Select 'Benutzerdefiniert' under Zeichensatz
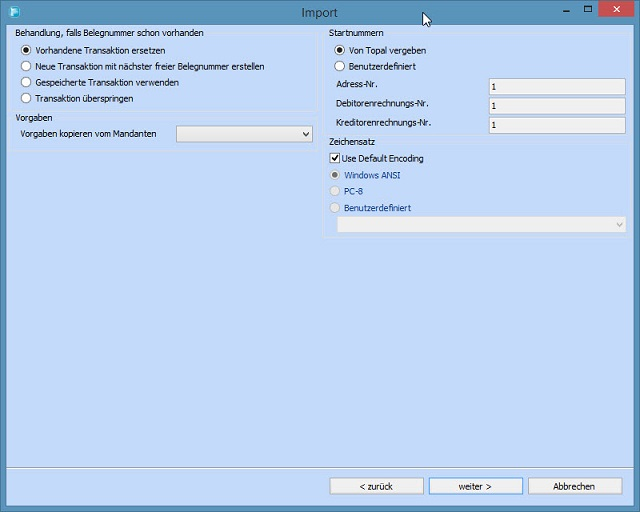 335,208
